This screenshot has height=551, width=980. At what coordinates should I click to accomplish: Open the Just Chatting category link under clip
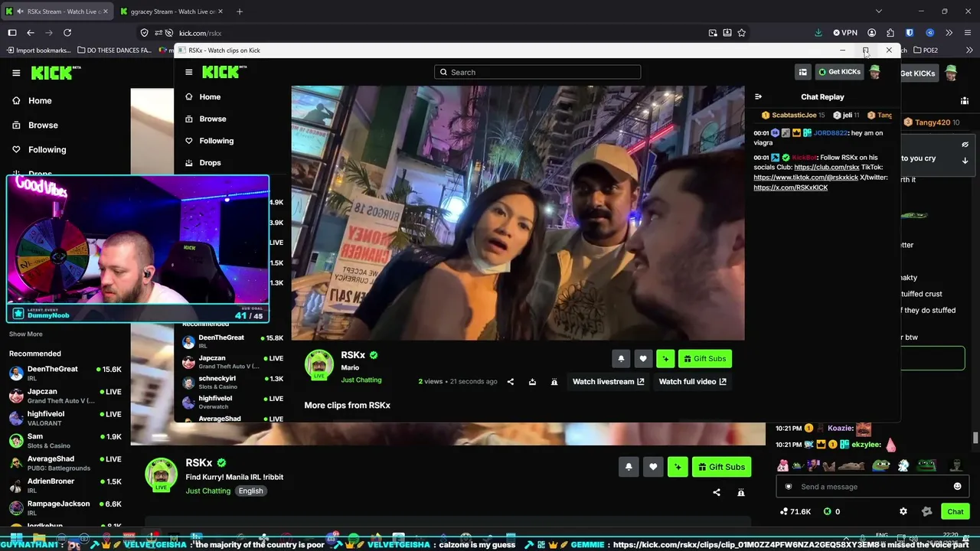(x=361, y=380)
